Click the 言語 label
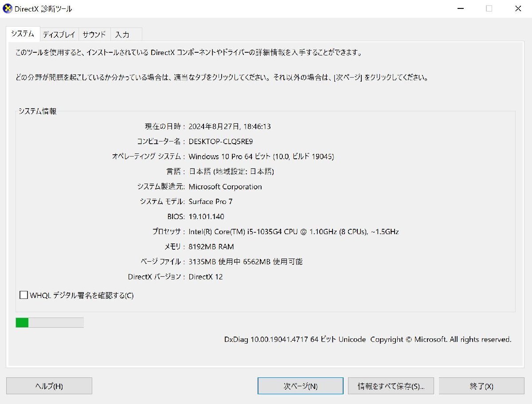Screen dimensions: 532x404 point(175,172)
